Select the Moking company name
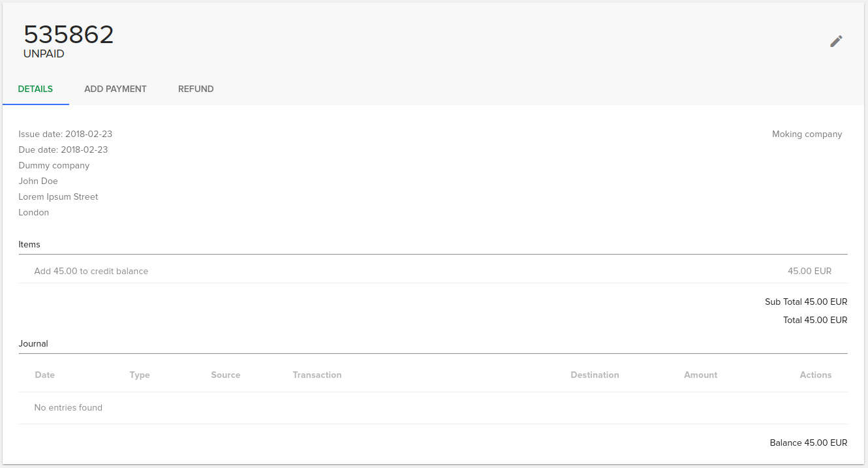 [807, 134]
